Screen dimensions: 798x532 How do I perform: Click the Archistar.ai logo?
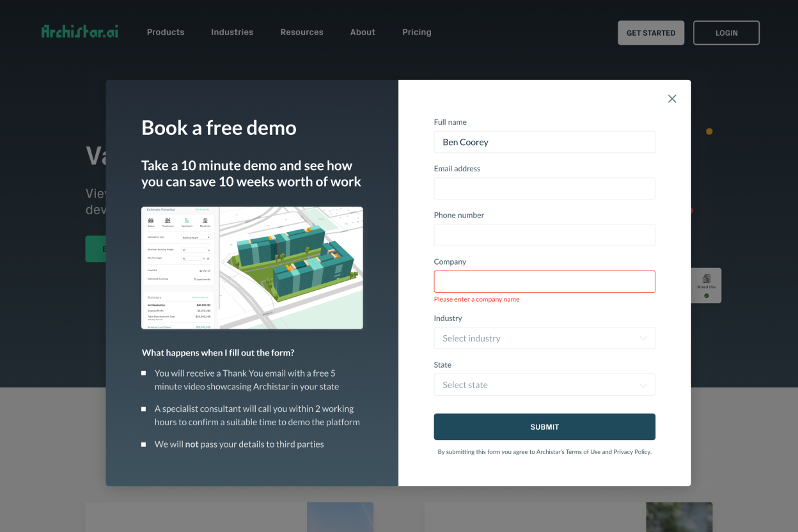[x=80, y=31]
